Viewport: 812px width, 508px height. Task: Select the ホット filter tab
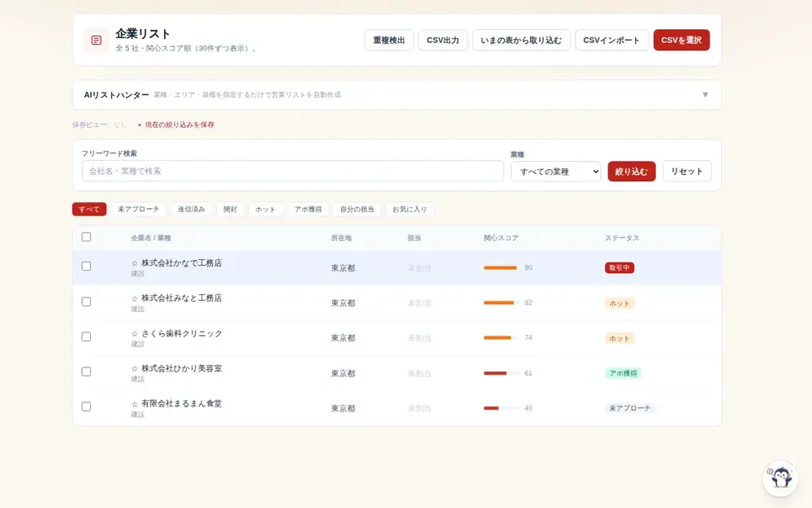(x=266, y=209)
